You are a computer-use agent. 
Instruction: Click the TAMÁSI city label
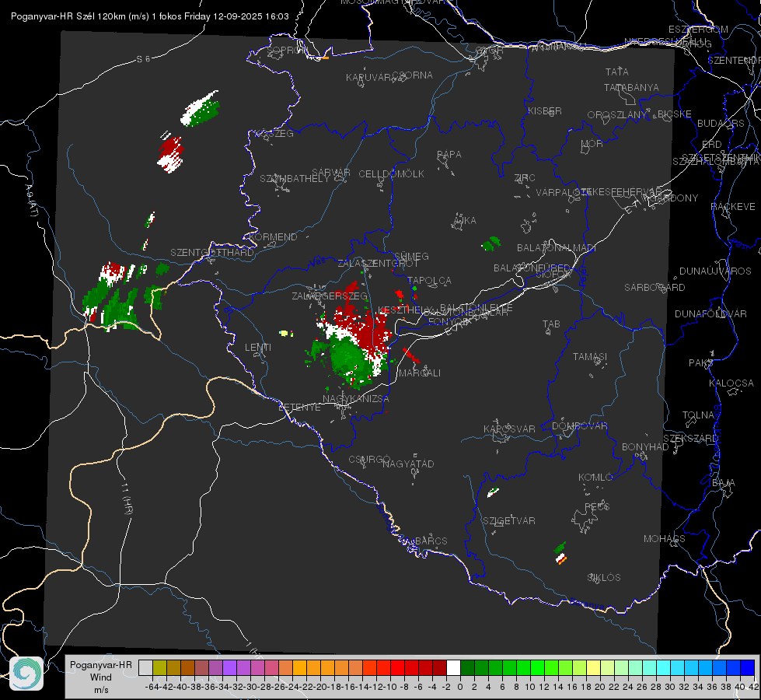(590, 356)
